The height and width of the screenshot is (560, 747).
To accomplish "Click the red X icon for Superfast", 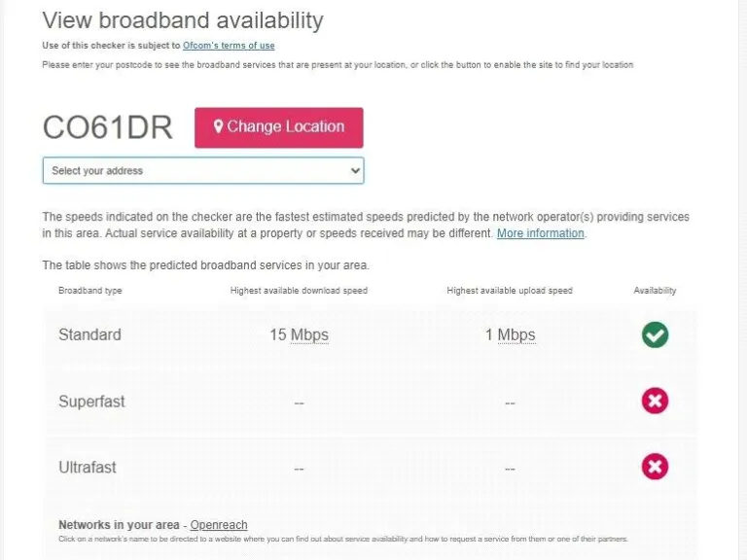I will tap(655, 401).
